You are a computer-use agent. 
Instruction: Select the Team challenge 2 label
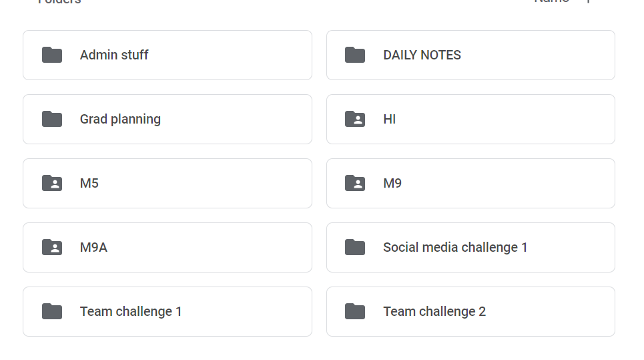click(434, 311)
